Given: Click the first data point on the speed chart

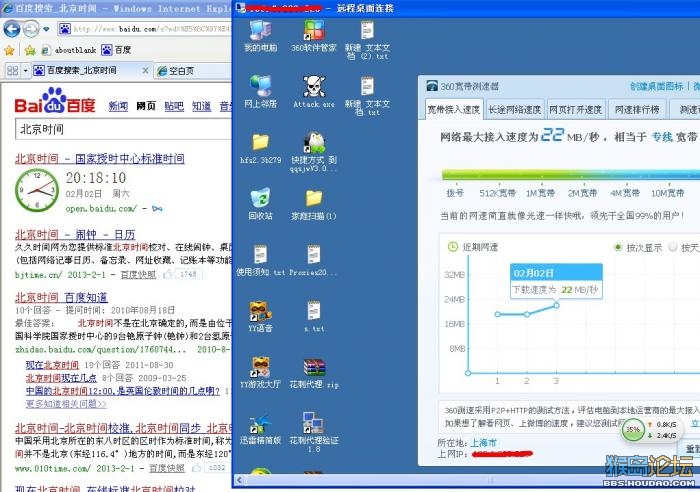Looking at the screenshot, I should click(497, 314).
